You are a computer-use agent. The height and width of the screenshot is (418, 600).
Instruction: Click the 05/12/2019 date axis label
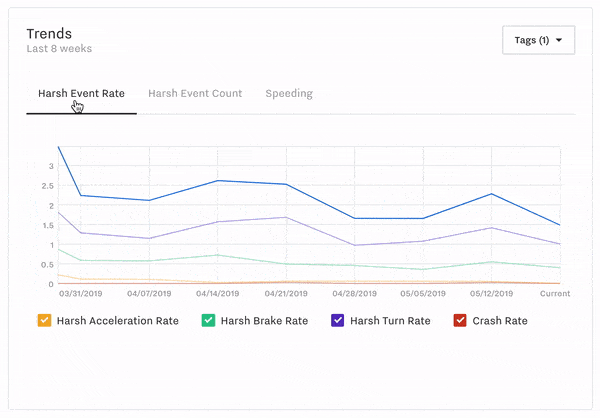[x=491, y=294]
